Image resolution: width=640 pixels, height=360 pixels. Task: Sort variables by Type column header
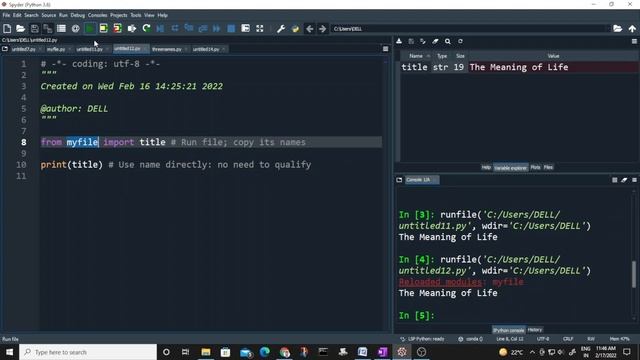pos(442,56)
